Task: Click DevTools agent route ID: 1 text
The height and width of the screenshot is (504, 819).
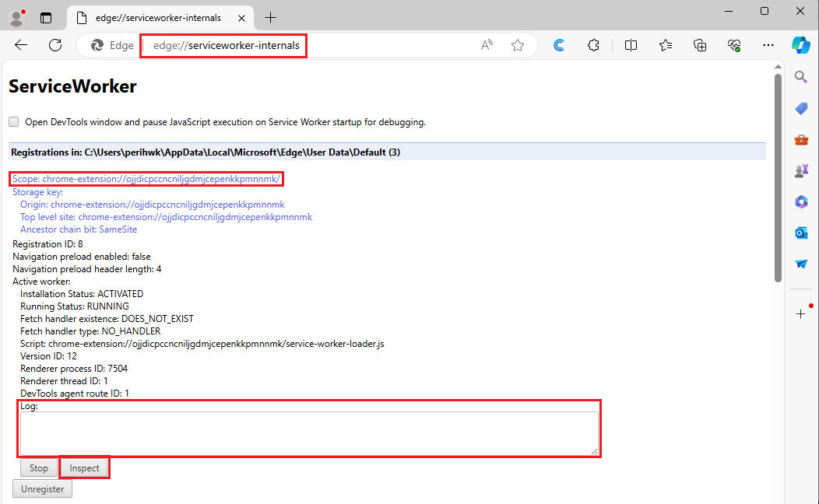Action: 75,394
